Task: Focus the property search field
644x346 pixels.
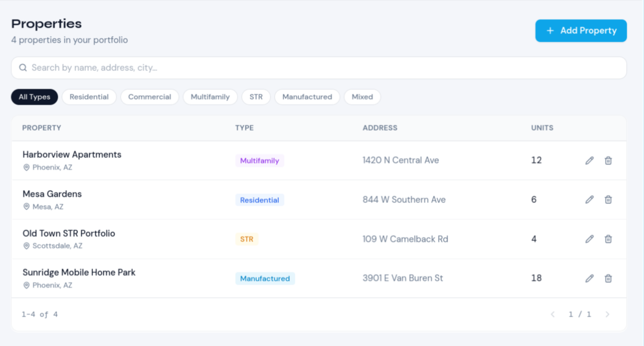Action: 319,68
